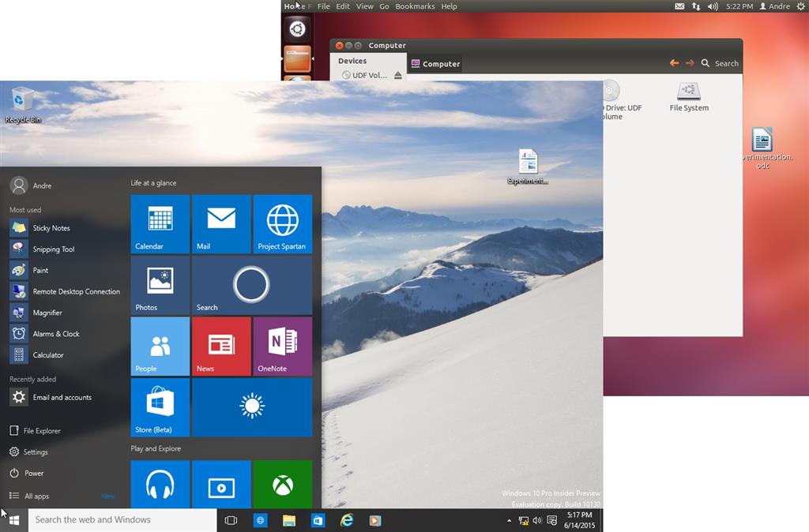Open the OneNote tile
Image resolution: width=809 pixels, height=532 pixels.
coord(282,346)
